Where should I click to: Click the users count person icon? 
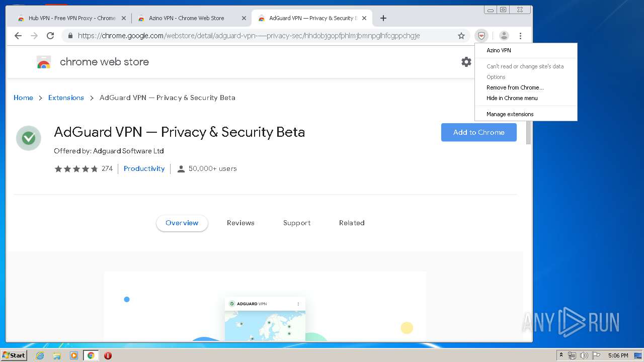[181, 169]
